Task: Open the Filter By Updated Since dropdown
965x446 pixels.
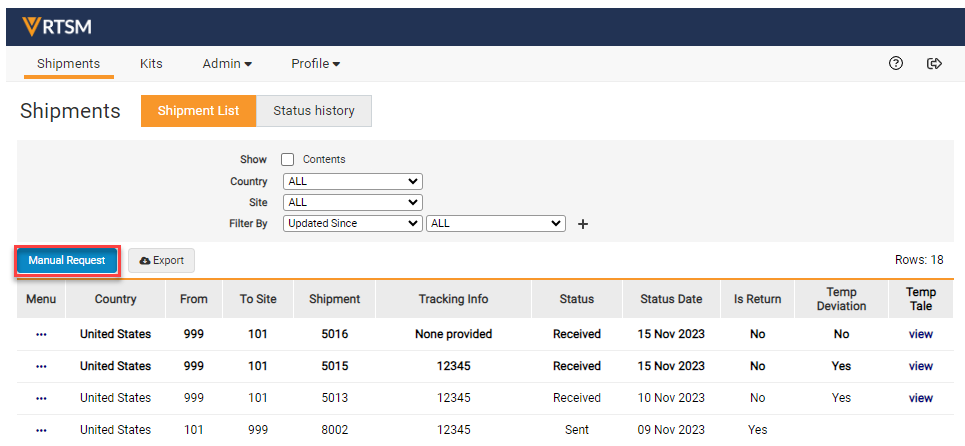Action: (x=352, y=224)
